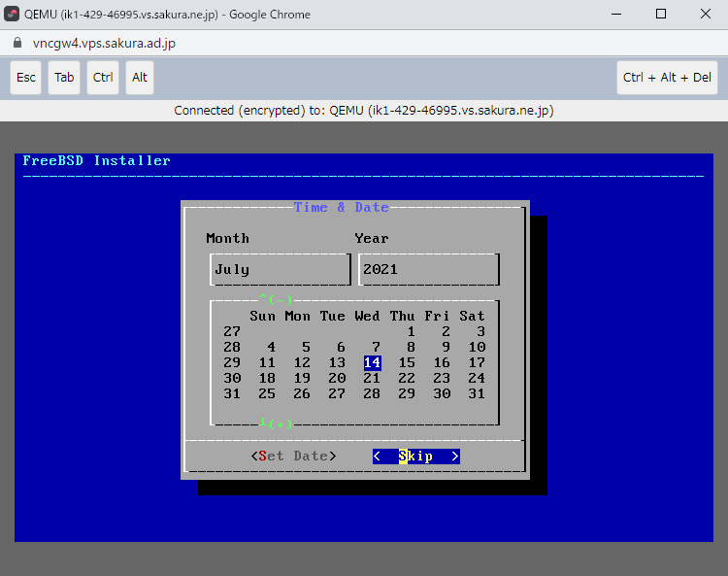
Task: Select day 2 on Friday
Action: coord(447,331)
